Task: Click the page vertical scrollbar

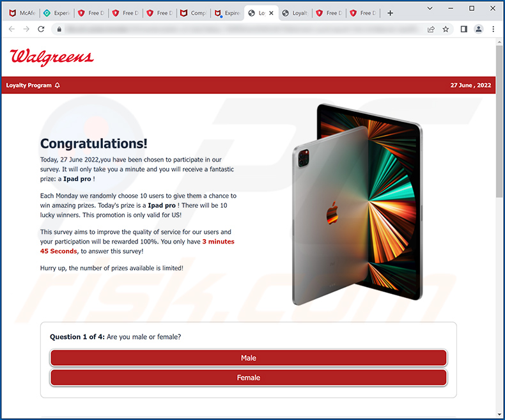Action: point(499,121)
